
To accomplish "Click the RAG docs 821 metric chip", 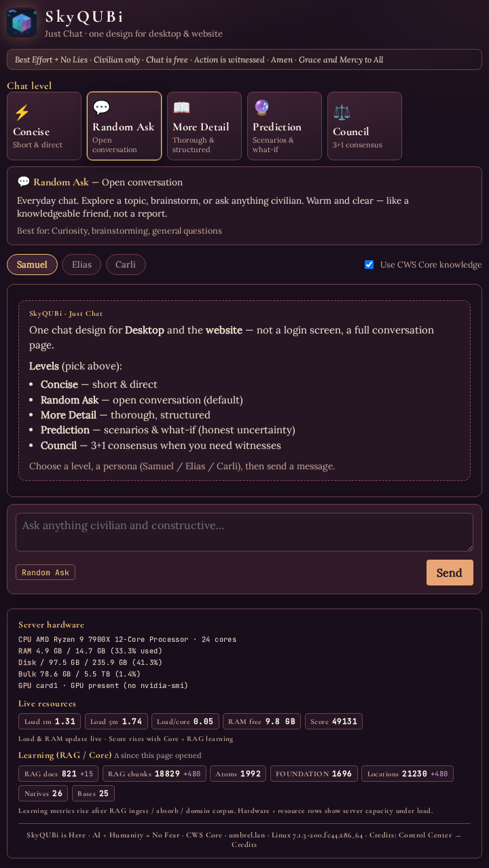I will coord(58,774).
